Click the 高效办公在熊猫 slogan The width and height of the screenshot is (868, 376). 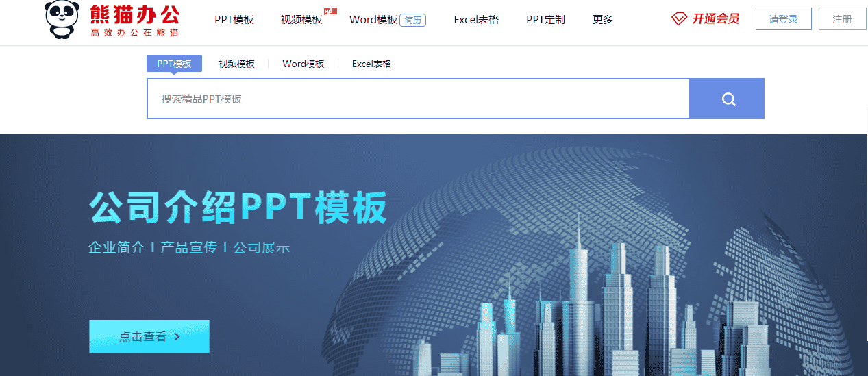pos(135,32)
